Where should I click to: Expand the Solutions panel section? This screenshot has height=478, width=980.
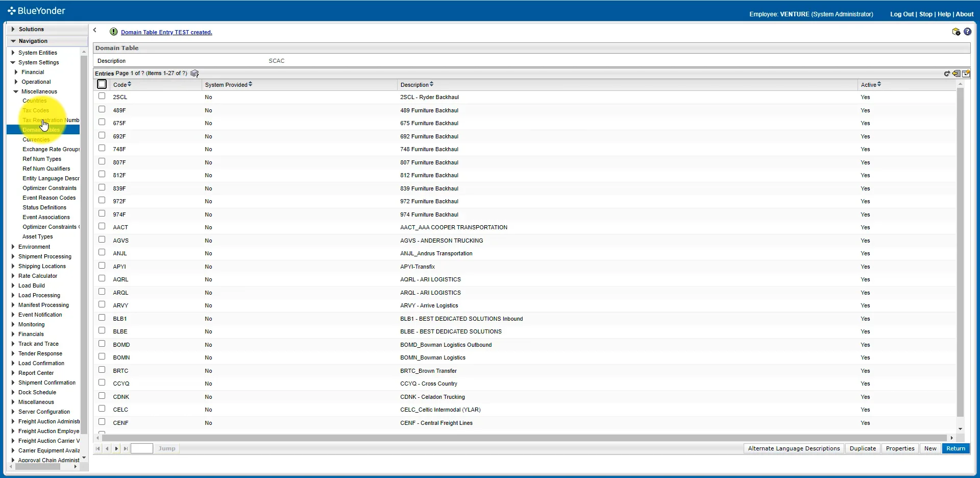(13, 29)
